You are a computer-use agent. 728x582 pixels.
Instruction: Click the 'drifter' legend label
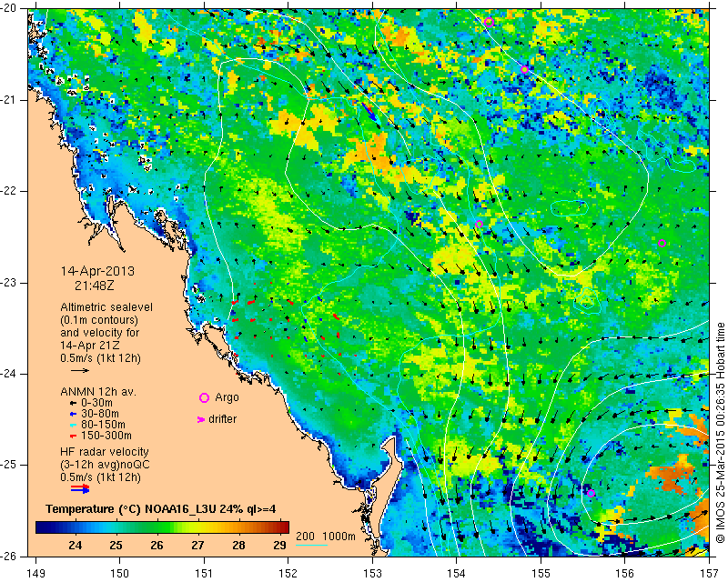(x=222, y=419)
